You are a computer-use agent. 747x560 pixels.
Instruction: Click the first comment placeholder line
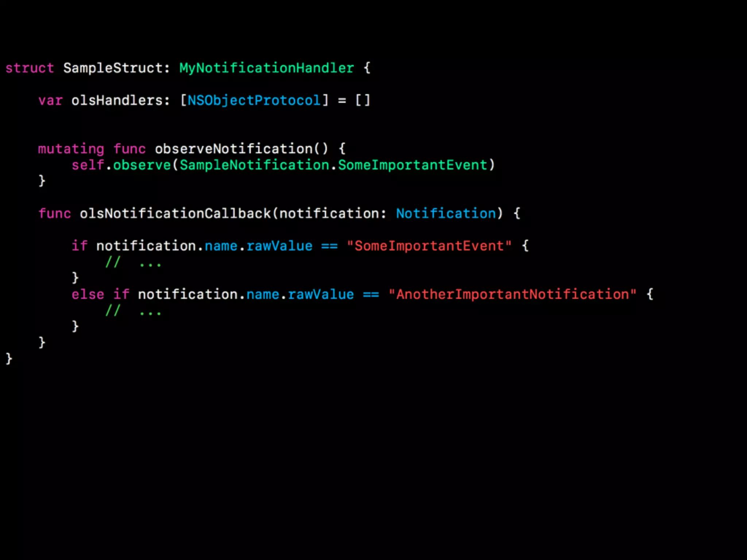point(133,262)
